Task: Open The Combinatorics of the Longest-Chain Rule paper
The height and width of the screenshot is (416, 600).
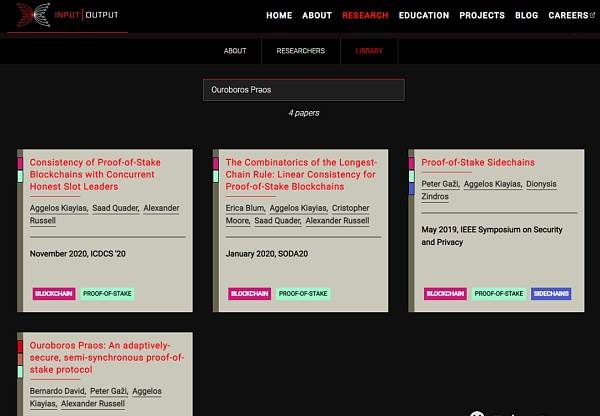Action: 301,175
